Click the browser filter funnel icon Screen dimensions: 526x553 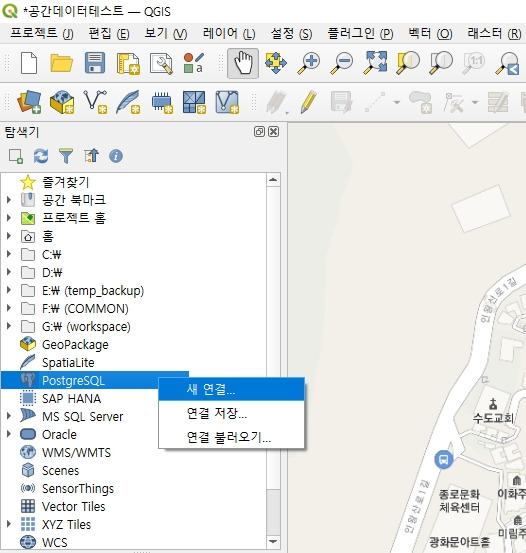click(66, 156)
